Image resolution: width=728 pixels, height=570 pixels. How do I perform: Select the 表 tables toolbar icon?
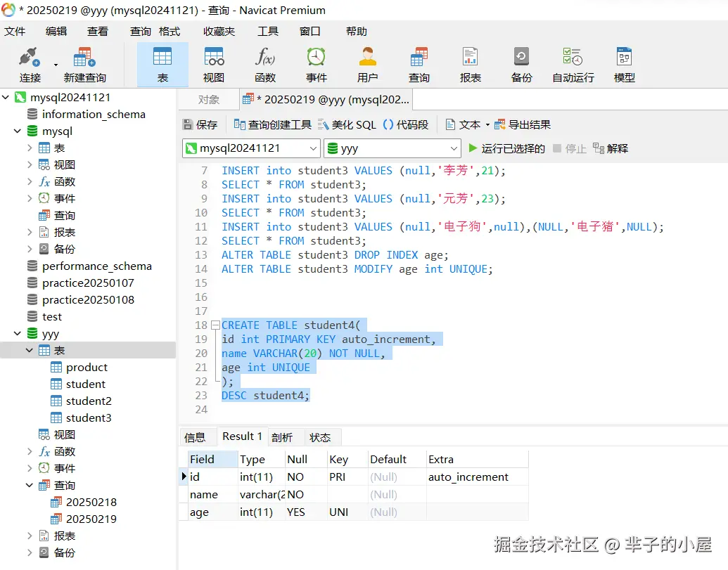pos(162,65)
